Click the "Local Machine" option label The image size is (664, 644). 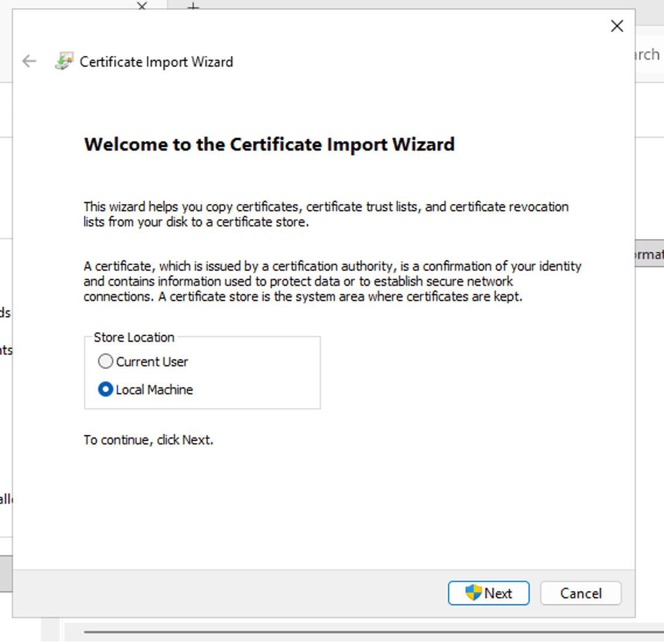[x=154, y=390]
